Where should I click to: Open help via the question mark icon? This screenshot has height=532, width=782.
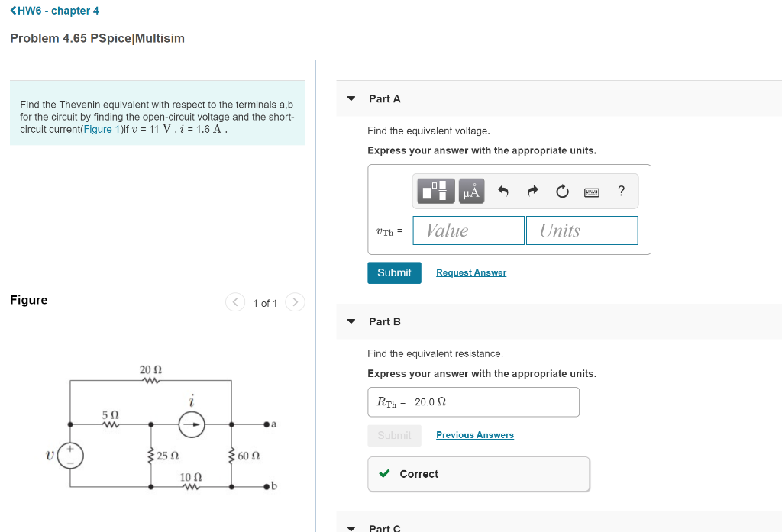[x=621, y=191]
